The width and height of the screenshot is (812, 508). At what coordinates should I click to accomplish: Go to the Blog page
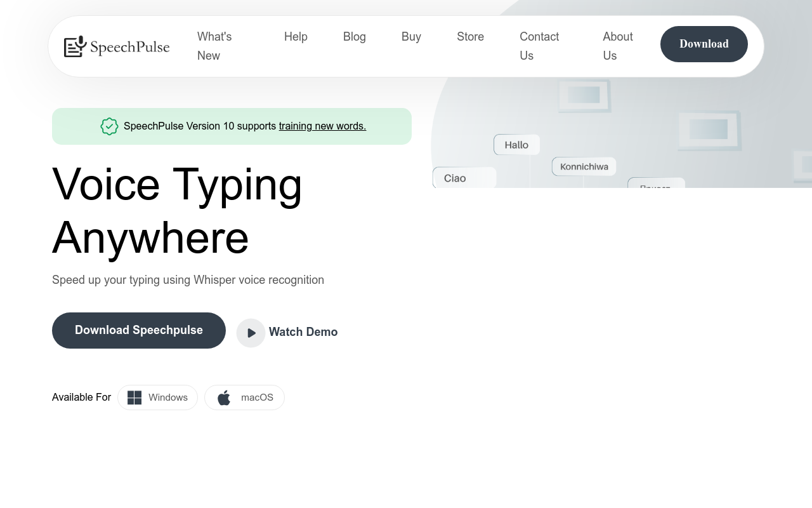coord(355,37)
